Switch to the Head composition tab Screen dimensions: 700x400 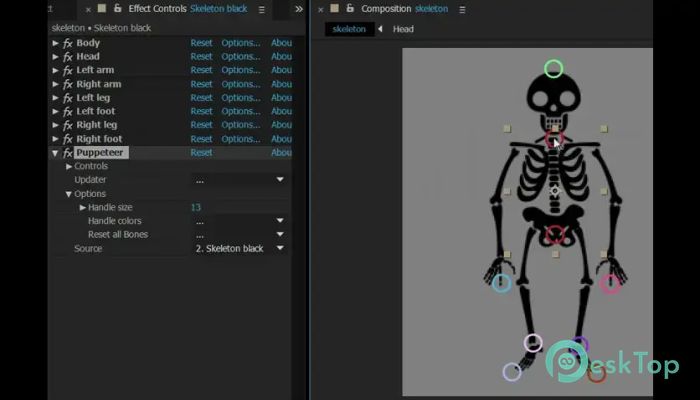(x=403, y=29)
